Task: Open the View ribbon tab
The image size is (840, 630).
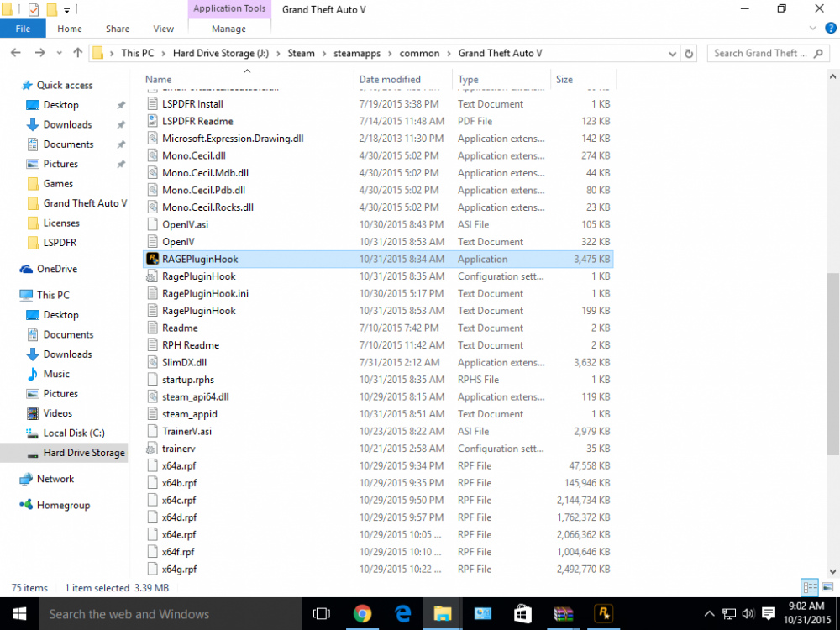Action: point(164,29)
